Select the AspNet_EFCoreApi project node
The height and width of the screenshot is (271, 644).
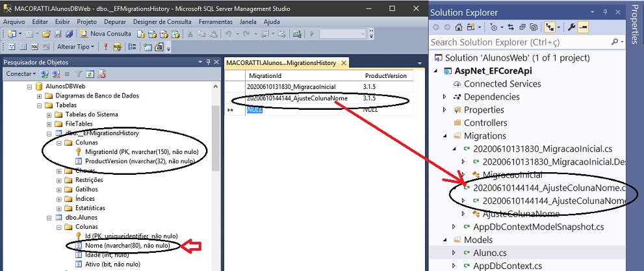(x=493, y=71)
